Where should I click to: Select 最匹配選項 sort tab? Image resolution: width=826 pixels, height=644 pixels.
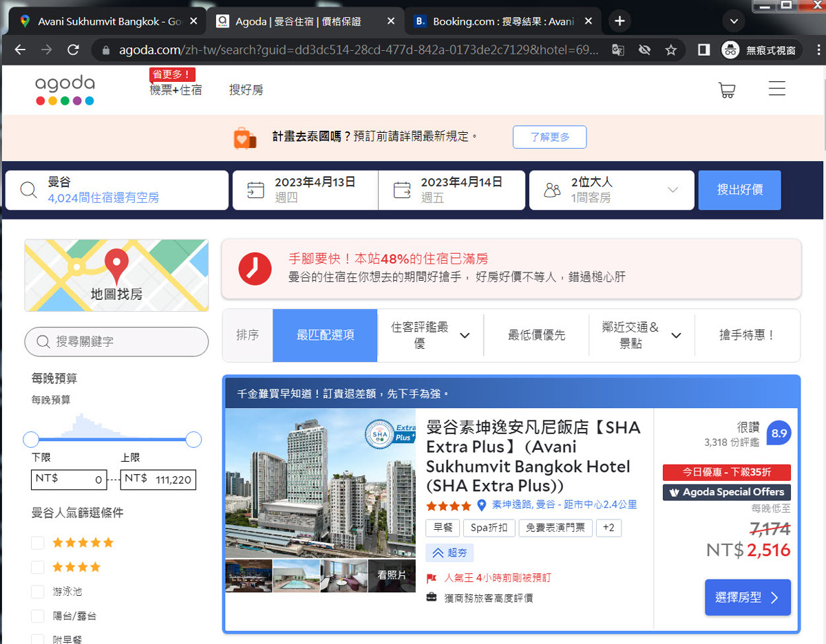325,335
